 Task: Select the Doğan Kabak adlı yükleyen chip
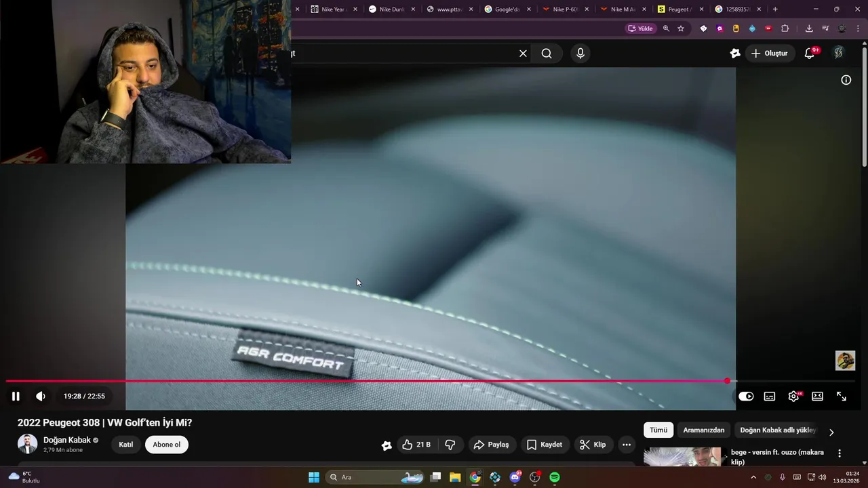click(778, 430)
